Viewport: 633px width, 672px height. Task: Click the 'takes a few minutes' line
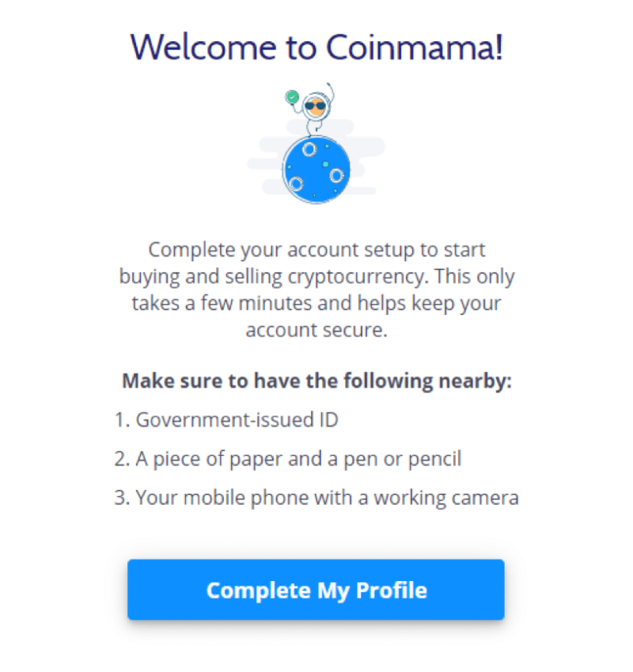[x=316, y=303]
